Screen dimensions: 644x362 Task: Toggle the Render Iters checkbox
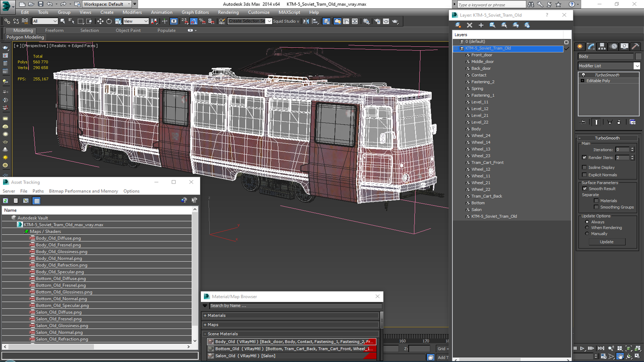coord(584,158)
